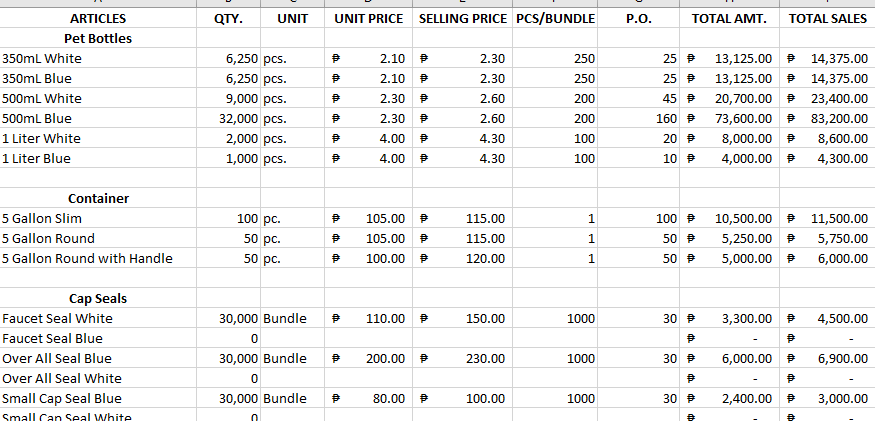Click the Container category heading cell
The height and width of the screenshot is (421, 875).
click(98, 199)
